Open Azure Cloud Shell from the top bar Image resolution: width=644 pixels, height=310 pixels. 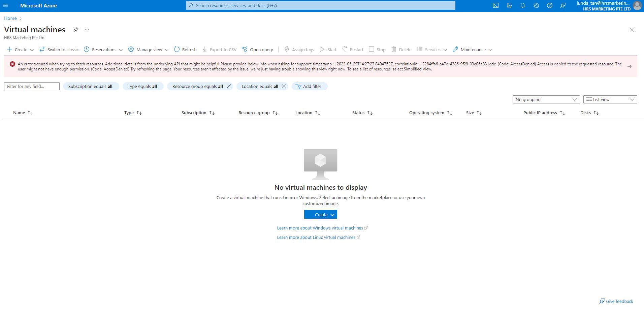[495, 5]
